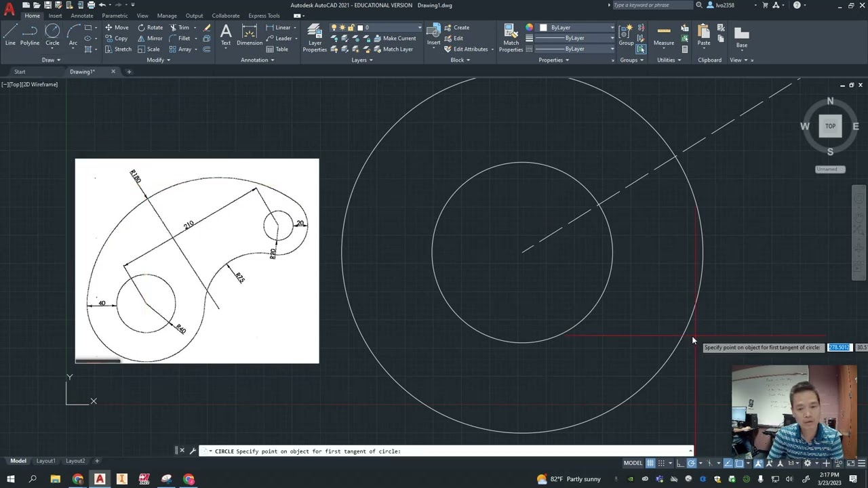868x488 pixels.
Task: Toggle snap mode dots in status bar
Action: coord(661,463)
